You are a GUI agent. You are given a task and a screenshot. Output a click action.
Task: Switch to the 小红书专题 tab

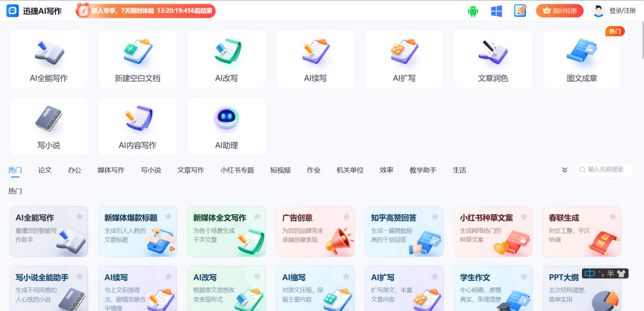pos(237,170)
